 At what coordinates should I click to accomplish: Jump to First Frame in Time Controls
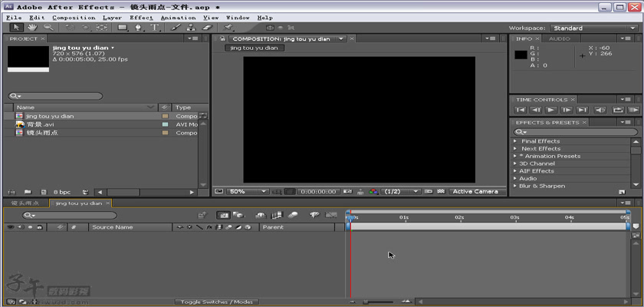pyautogui.click(x=520, y=111)
